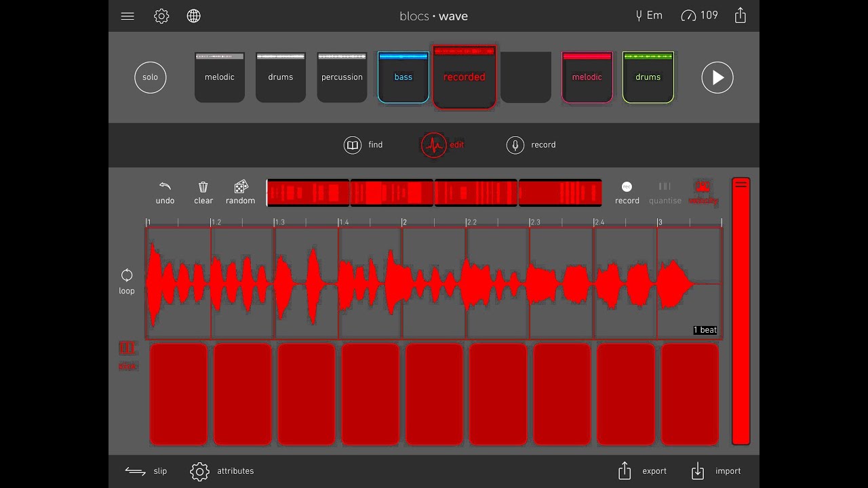Open the 1 beat grid selector

[705, 330]
